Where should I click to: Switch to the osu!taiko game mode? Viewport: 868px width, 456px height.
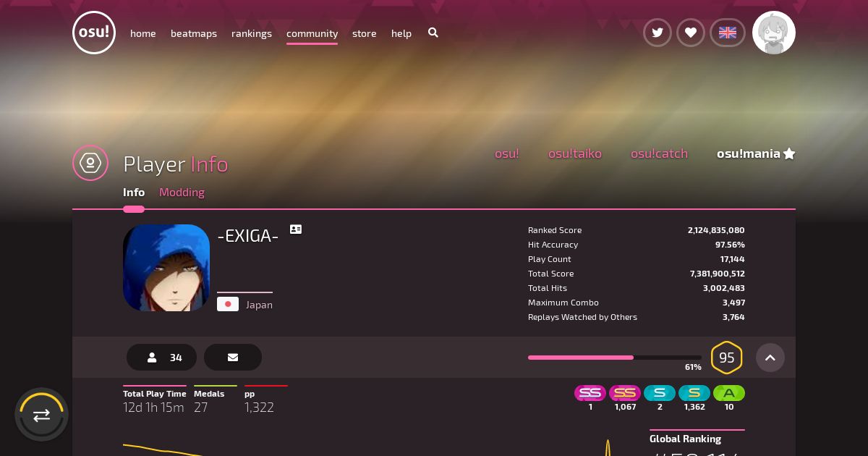575,153
